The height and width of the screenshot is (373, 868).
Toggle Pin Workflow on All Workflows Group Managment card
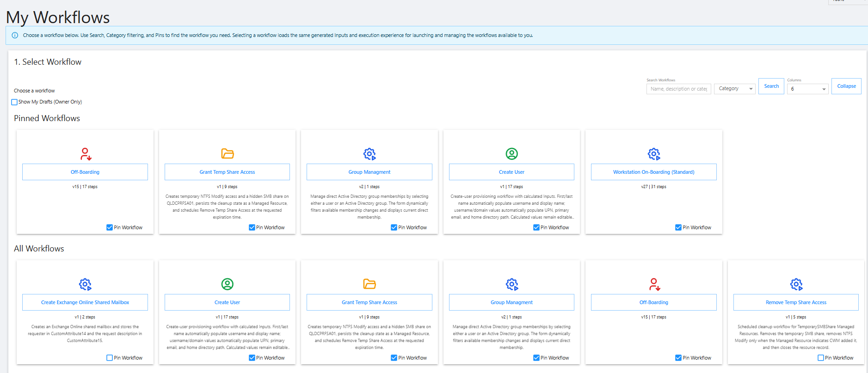(x=536, y=358)
